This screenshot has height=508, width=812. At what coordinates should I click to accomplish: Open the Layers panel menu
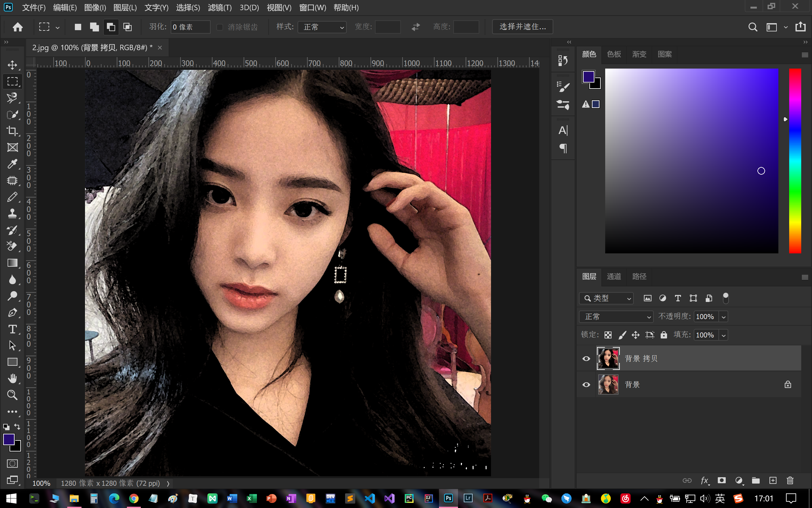tap(805, 277)
